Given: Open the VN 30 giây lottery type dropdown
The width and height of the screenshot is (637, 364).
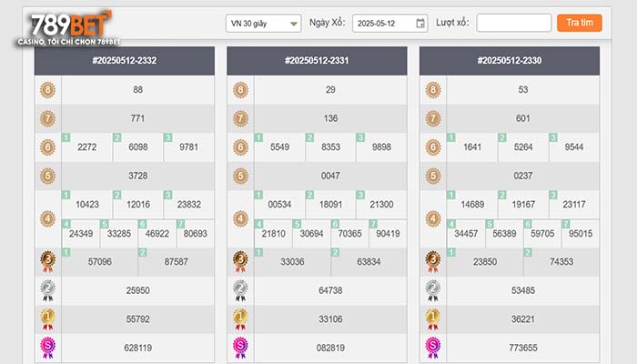Looking at the screenshot, I should point(264,24).
